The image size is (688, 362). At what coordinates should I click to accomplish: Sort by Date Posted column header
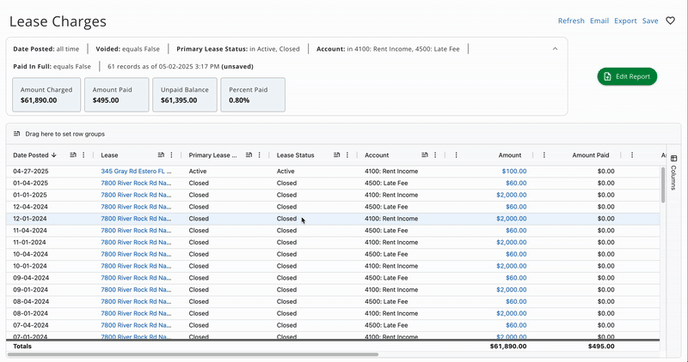[x=31, y=155]
